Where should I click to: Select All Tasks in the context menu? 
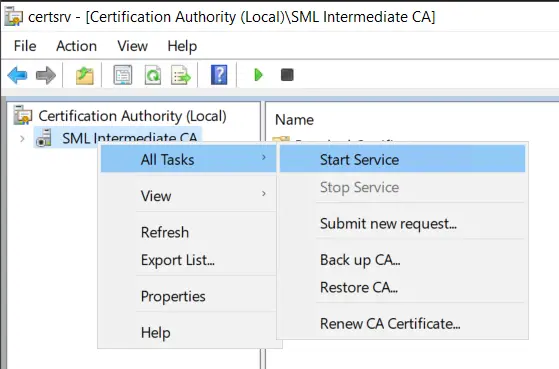tap(189, 159)
